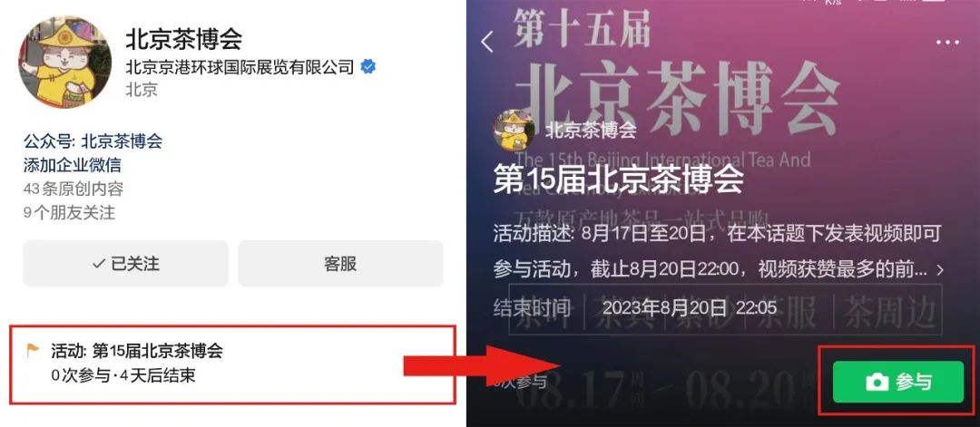Open the 北京茶博会 profile avatar
Viewport: 980px width, 427px height.
(x=65, y=63)
